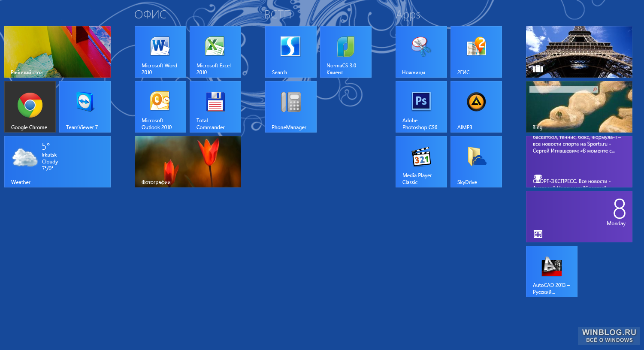Open the sports news tile

point(579,162)
